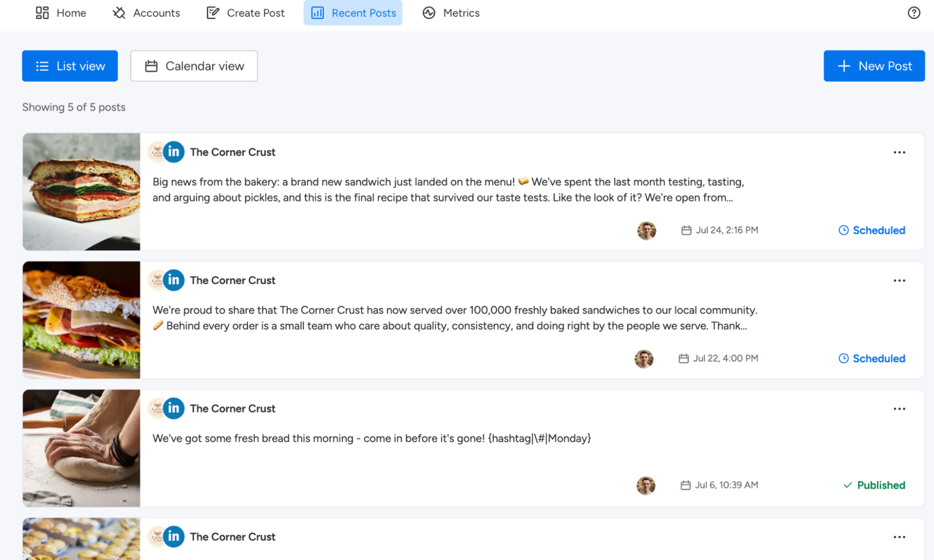Open the Home tab
This screenshot has width=934, height=560.
[x=61, y=13]
